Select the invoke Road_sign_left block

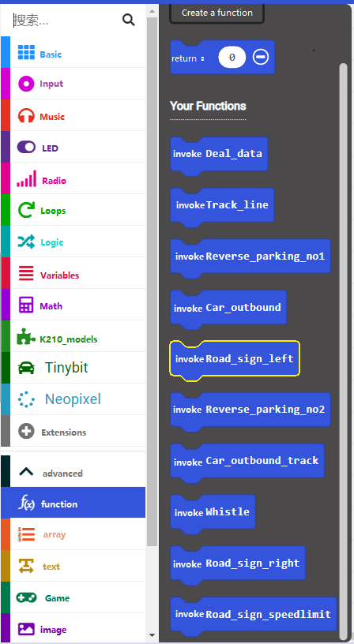click(x=235, y=359)
